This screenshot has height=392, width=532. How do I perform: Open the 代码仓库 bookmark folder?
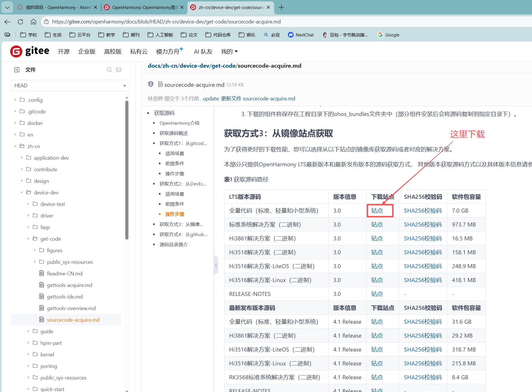(218, 35)
